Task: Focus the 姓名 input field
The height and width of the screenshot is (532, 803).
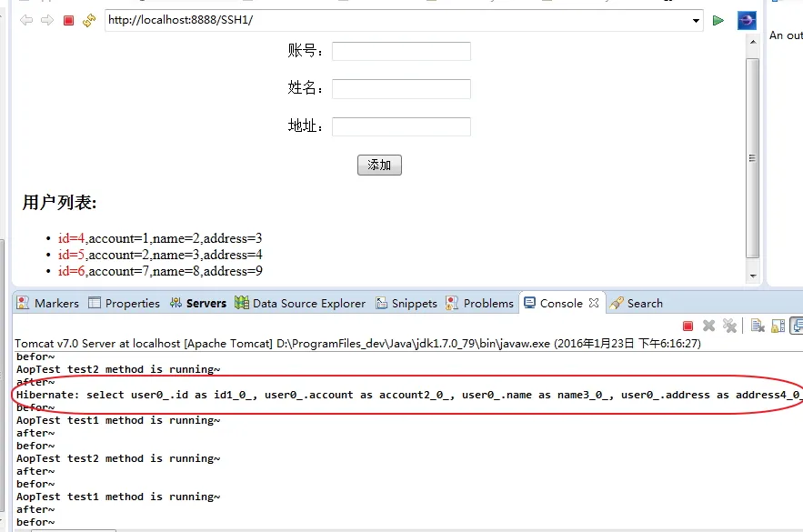Action: pyautogui.click(x=401, y=88)
